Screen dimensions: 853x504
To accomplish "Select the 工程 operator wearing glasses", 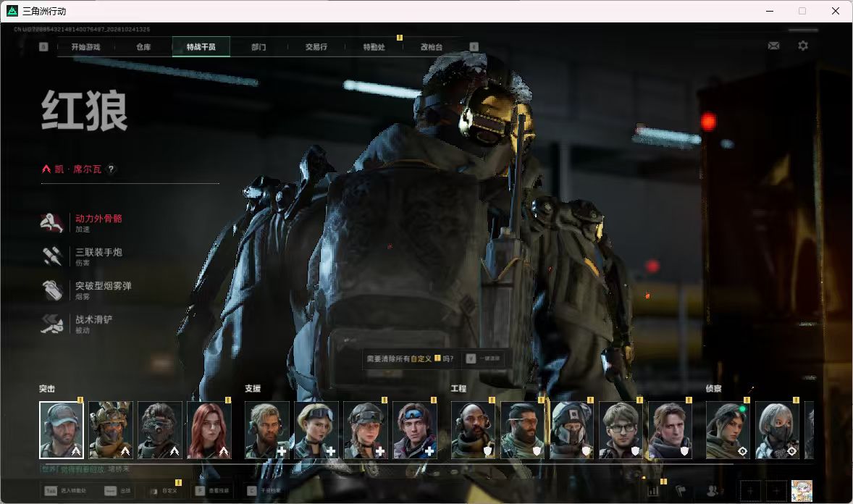I will (x=621, y=430).
